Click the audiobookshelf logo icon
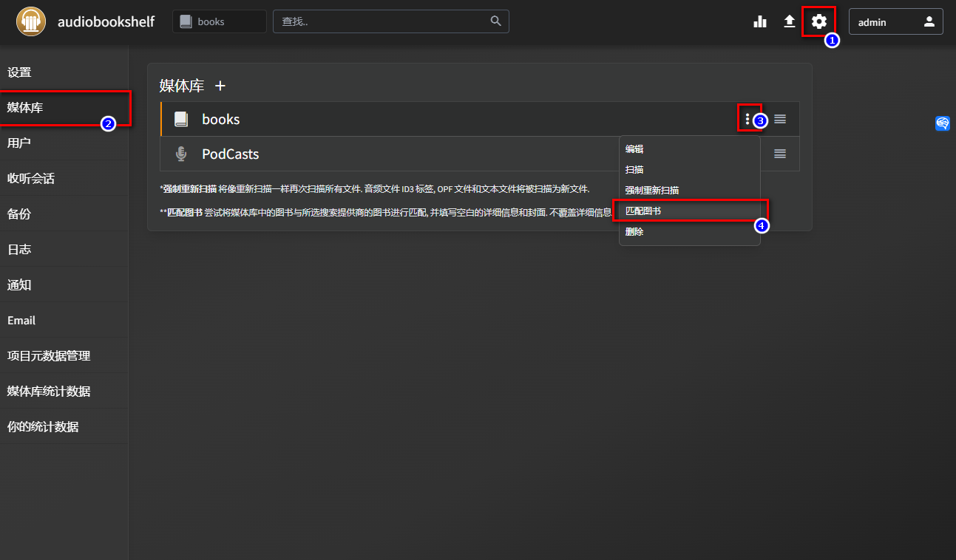 [30, 21]
